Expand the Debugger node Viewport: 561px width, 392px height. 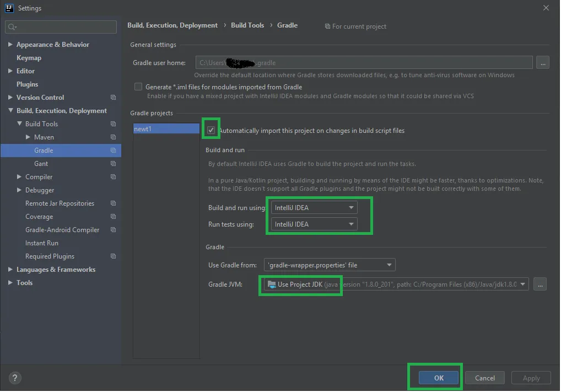[x=19, y=190]
